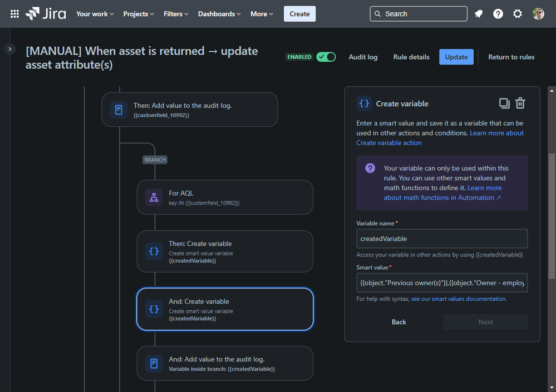Click the page scrollbar thumb
Screen dimensions: 556x392
click(x=552, y=216)
